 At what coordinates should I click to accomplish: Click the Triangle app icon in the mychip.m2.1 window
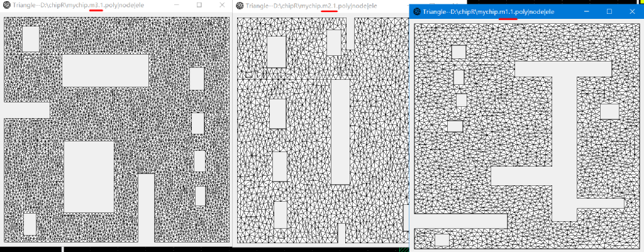click(x=240, y=5)
